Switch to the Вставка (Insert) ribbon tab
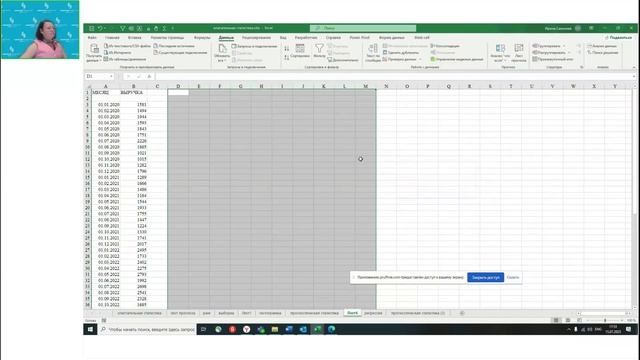 tap(134, 38)
